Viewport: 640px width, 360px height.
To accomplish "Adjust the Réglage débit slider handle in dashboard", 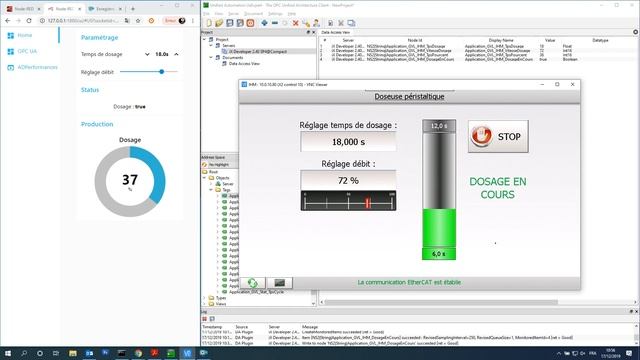I will click(162, 72).
